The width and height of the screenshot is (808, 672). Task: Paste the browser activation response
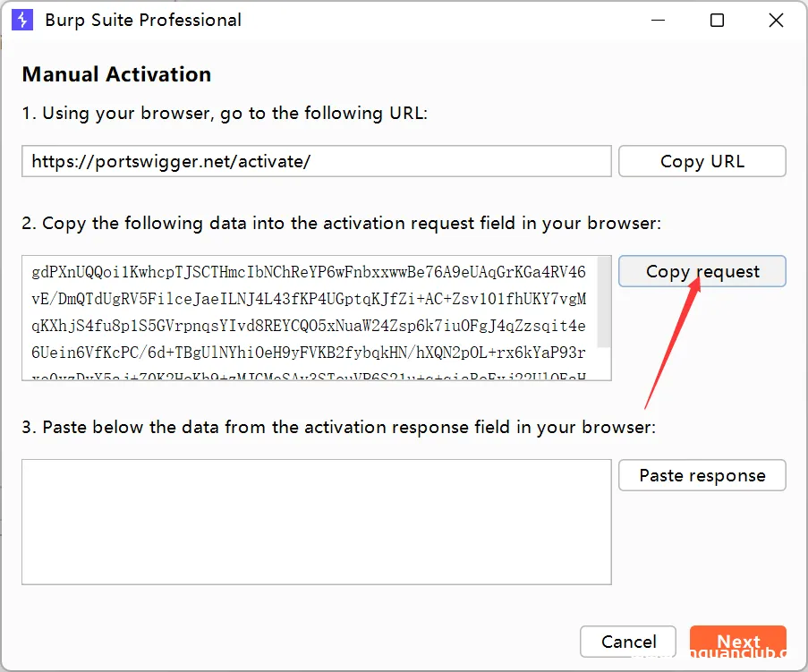tap(702, 475)
